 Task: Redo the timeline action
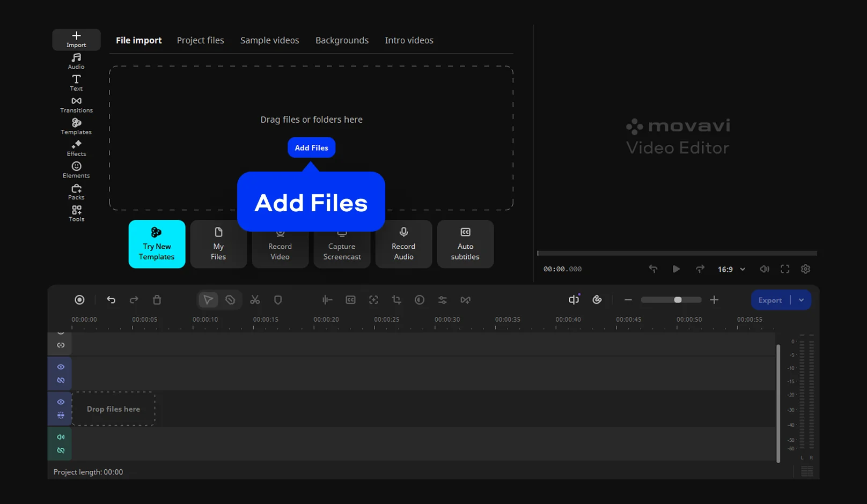(x=134, y=300)
